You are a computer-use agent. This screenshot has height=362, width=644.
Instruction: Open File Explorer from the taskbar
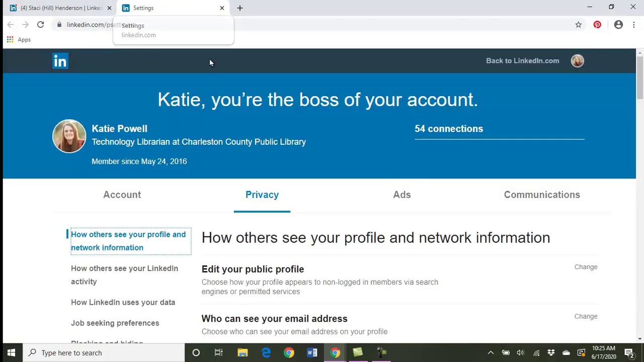coord(243,353)
